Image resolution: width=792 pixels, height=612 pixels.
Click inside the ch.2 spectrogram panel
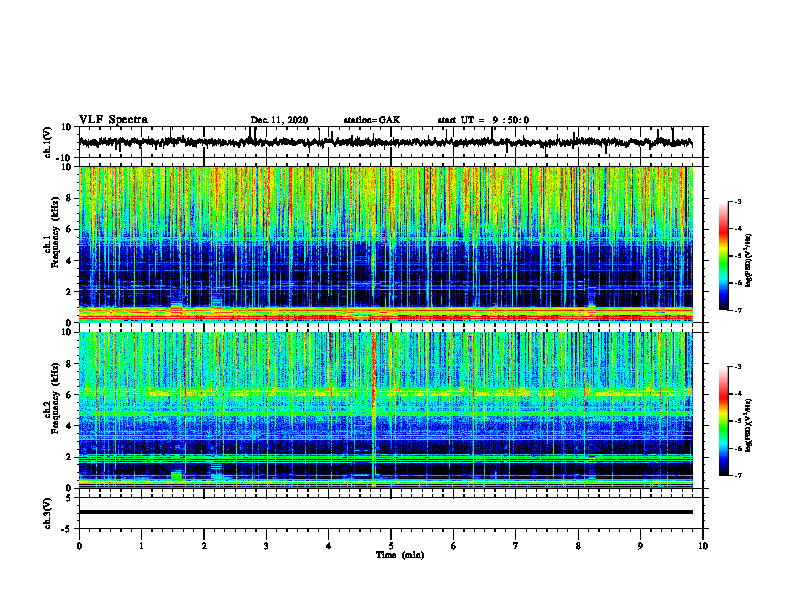tap(386, 410)
